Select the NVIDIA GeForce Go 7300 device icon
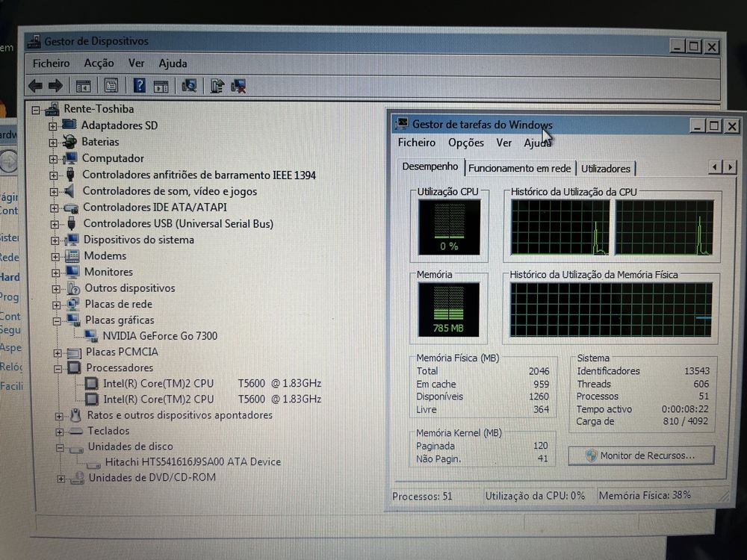The height and width of the screenshot is (560, 747). [x=91, y=336]
